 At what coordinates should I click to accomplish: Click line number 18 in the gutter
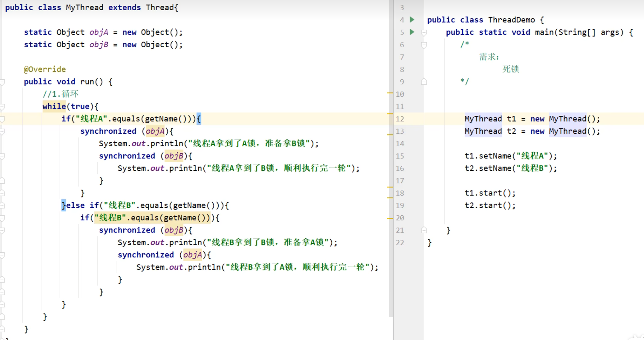point(400,193)
